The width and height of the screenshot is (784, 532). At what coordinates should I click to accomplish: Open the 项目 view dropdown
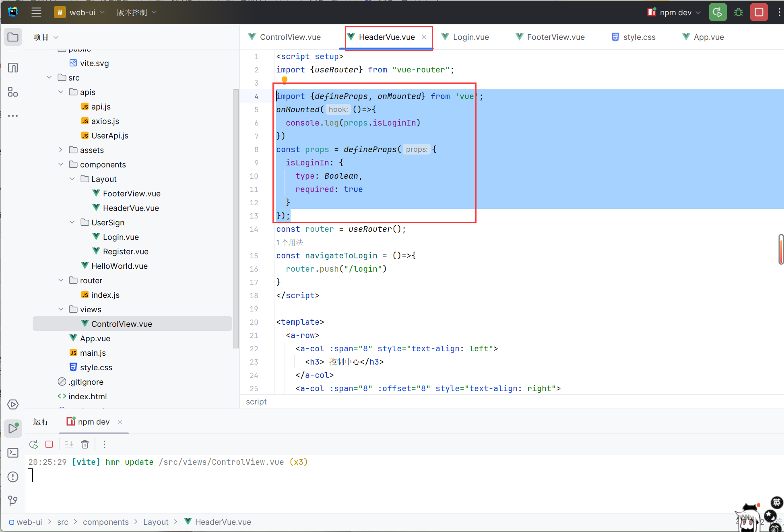tap(46, 37)
